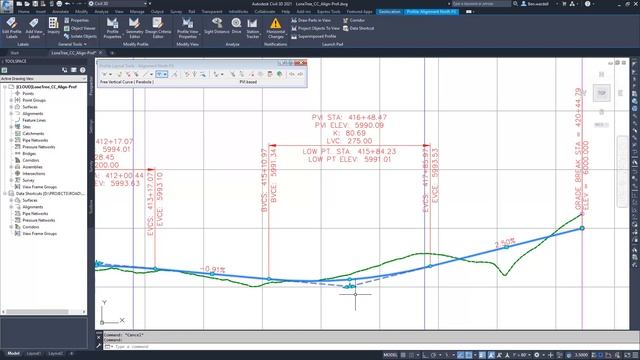The height and width of the screenshot is (360, 640).
Task: Toggle the highlighted object snap tracking button
Action: tap(460, 355)
